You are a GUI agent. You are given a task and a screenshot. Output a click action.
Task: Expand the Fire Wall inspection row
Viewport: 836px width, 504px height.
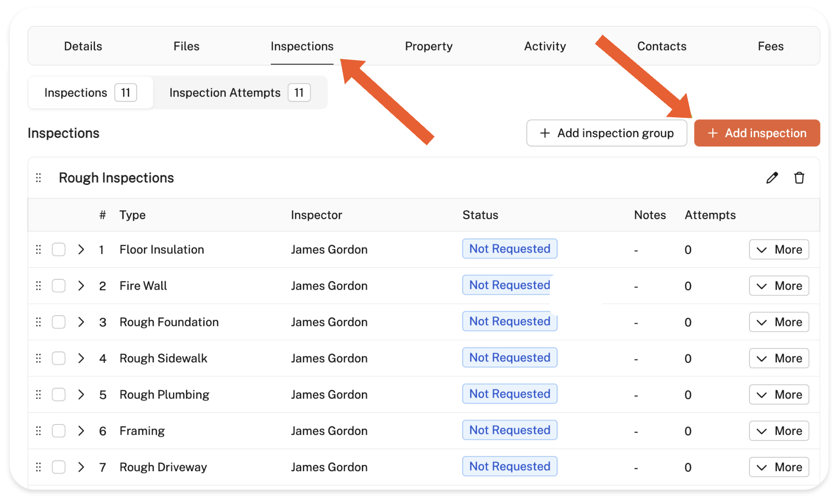pos(81,286)
